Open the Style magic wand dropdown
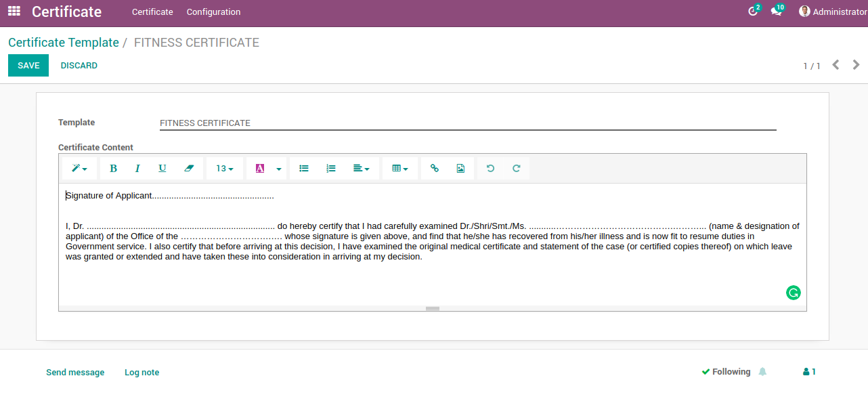This screenshot has width=868, height=397. [80, 169]
